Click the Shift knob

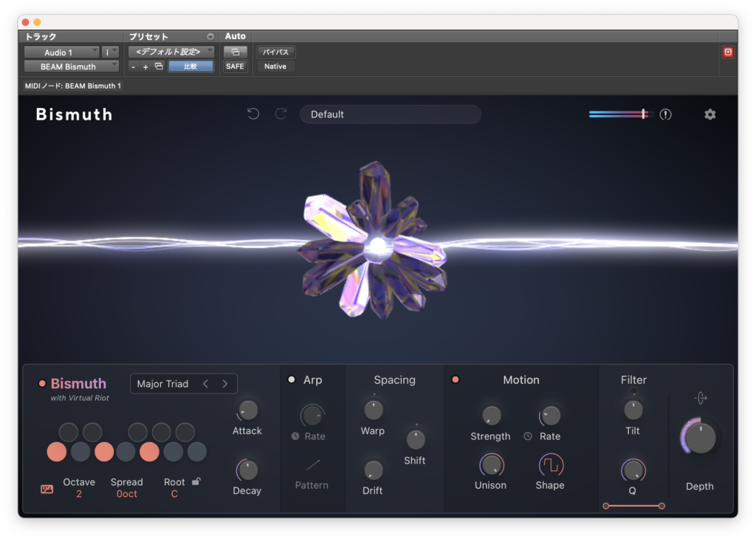[x=415, y=439]
